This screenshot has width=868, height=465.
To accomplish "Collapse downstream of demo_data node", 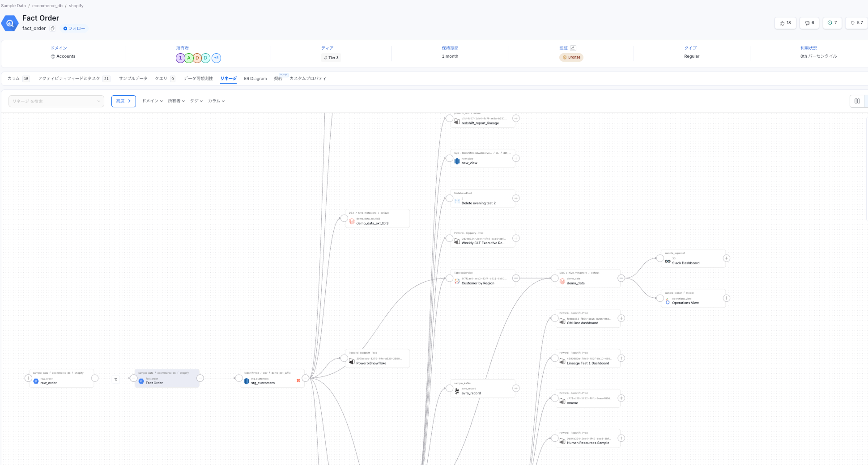I will pyautogui.click(x=621, y=278).
